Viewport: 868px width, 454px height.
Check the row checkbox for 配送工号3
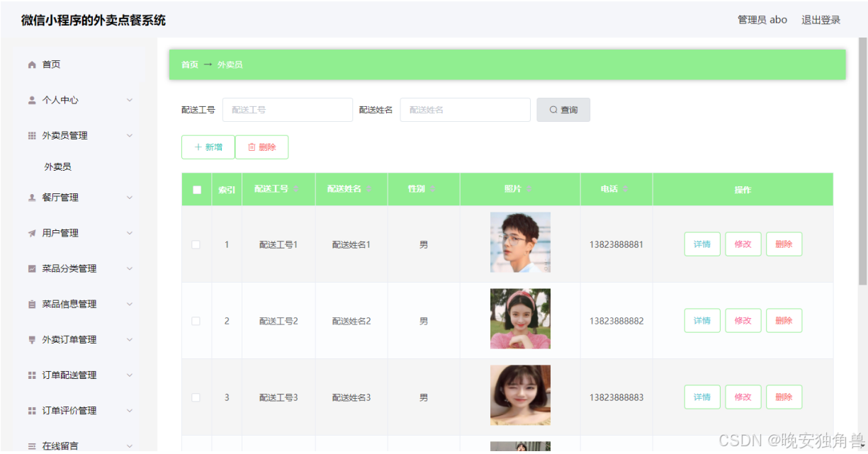[196, 397]
